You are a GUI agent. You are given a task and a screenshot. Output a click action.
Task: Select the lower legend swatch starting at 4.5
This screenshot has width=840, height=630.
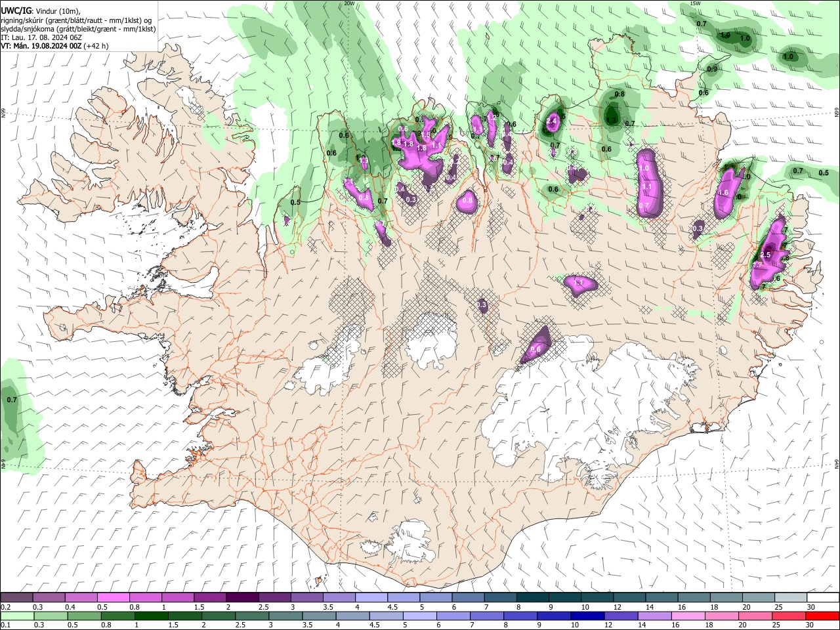coord(386,616)
